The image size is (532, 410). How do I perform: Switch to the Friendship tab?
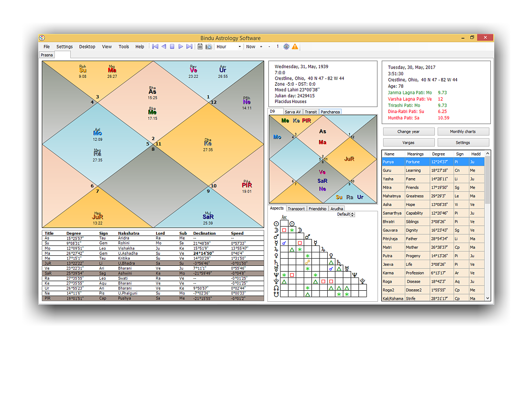point(318,208)
